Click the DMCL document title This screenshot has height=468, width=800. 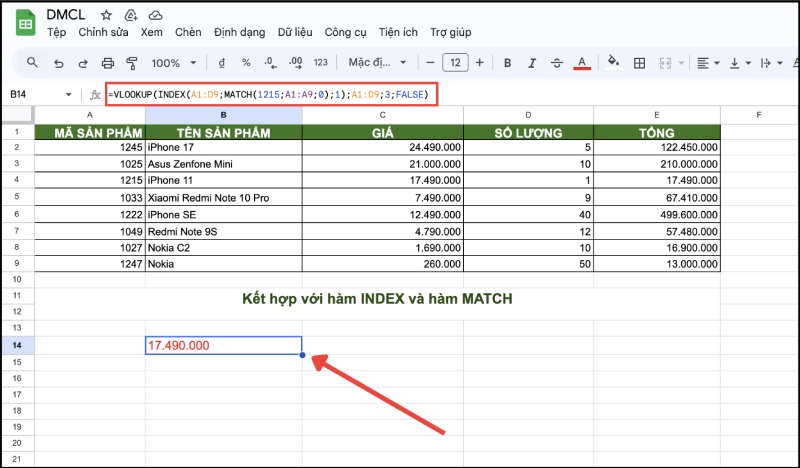click(66, 14)
